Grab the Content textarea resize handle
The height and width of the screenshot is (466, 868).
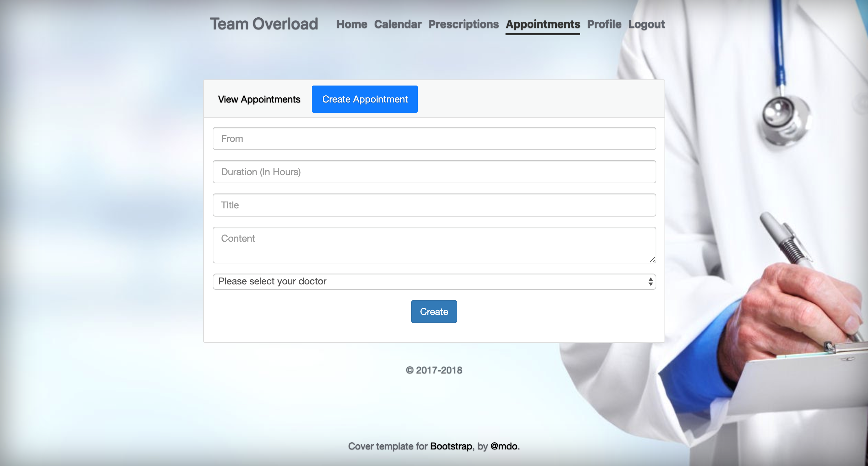coord(652,260)
